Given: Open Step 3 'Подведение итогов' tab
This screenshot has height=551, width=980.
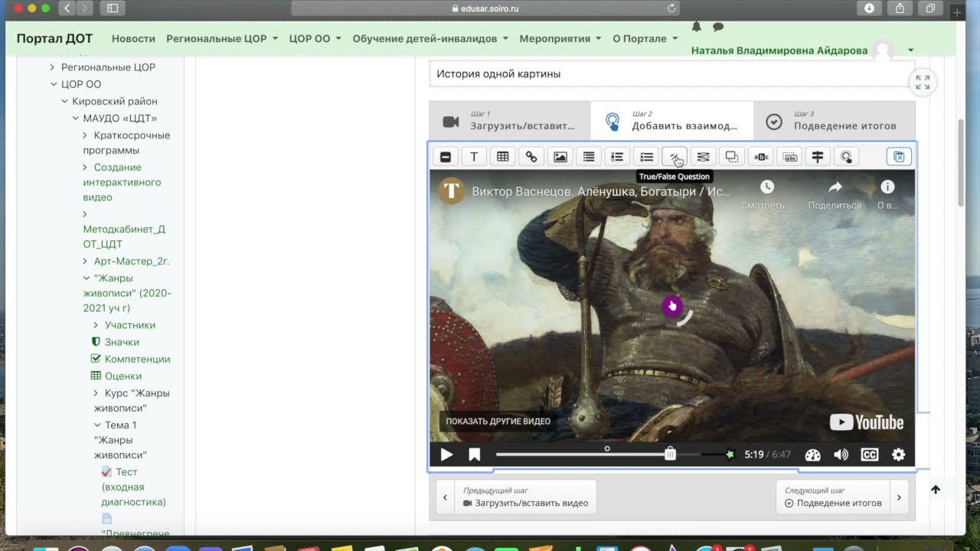Looking at the screenshot, I should click(834, 121).
